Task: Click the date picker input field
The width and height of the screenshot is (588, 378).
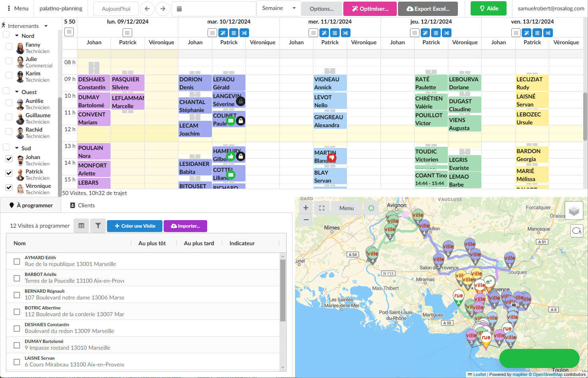Action: click(x=214, y=9)
